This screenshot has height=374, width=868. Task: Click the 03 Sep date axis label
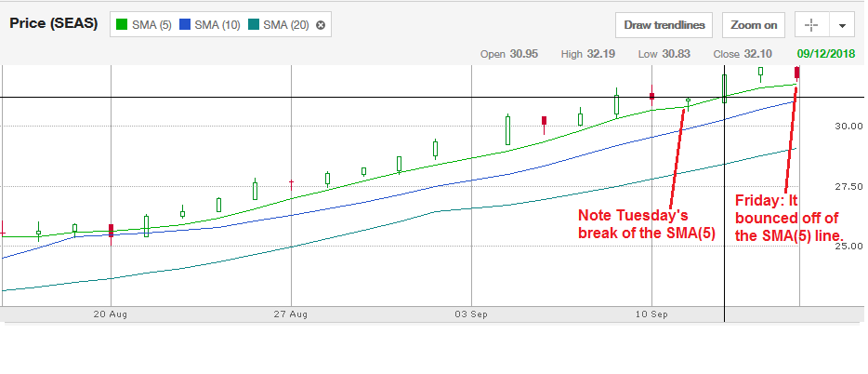tap(471, 314)
